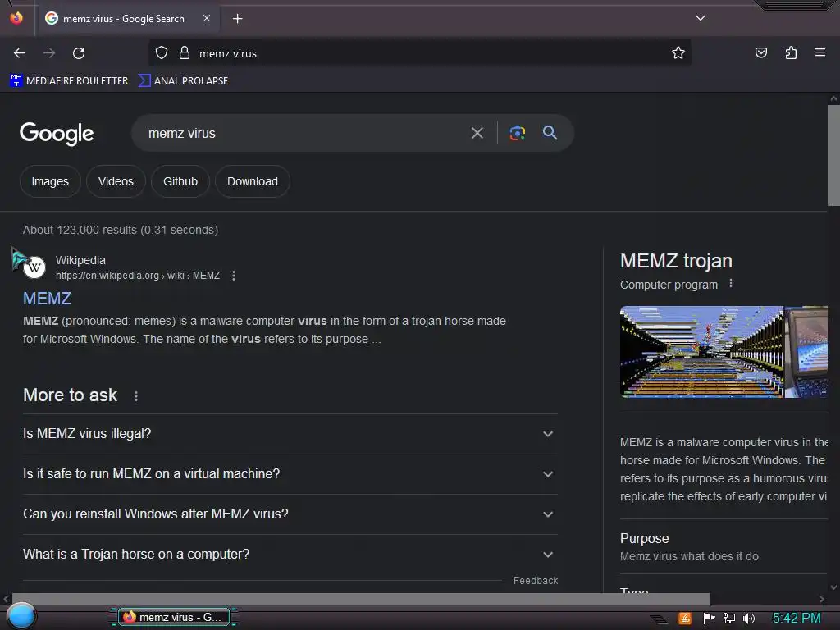Select the Images filter chip

[50, 181]
